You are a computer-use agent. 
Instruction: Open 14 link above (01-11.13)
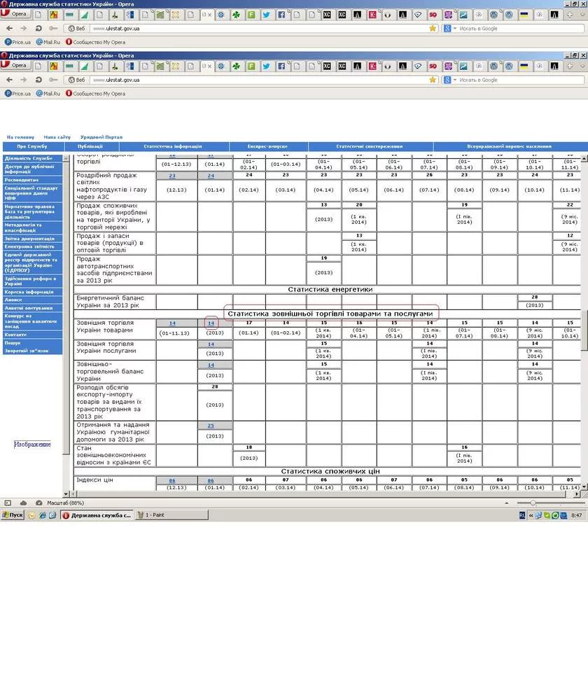click(x=172, y=323)
